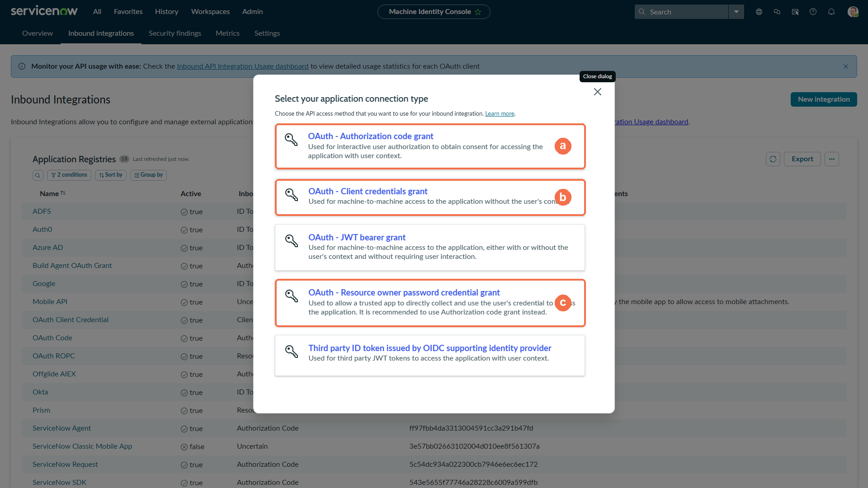Click the Uncertain type for ServiceNow Classic Mobile App
Screen dimensions: 868x488
252,446
